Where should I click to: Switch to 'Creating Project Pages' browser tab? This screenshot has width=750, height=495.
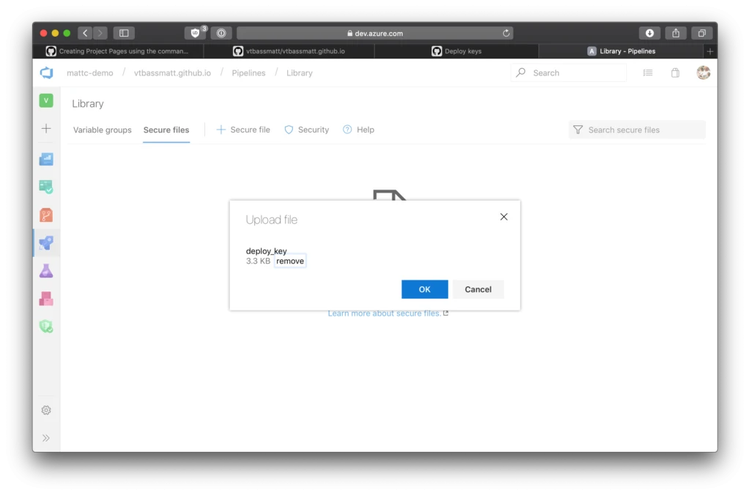[x=118, y=51]
